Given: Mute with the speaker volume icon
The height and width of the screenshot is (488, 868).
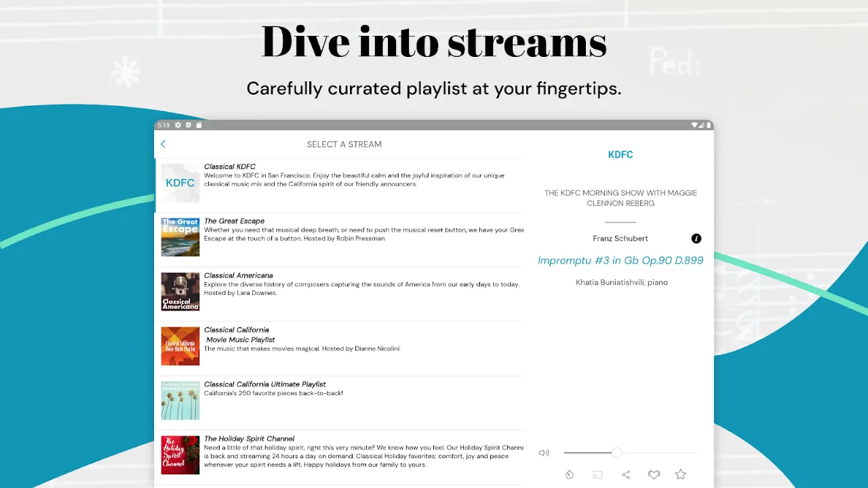Looking at the screenshot, I should (544, 453).
